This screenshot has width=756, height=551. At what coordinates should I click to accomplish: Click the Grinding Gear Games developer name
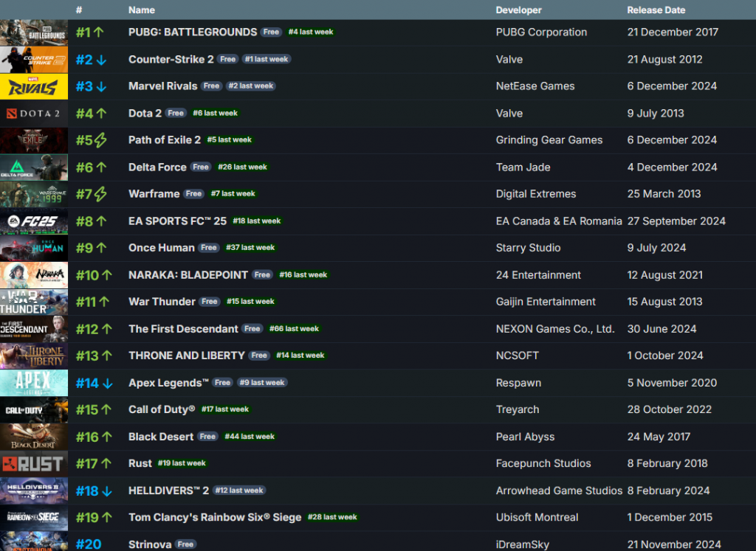(549, 140)
